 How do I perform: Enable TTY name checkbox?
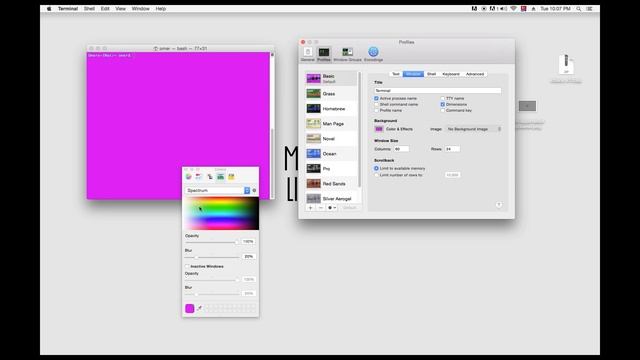[x=442, y=98]
